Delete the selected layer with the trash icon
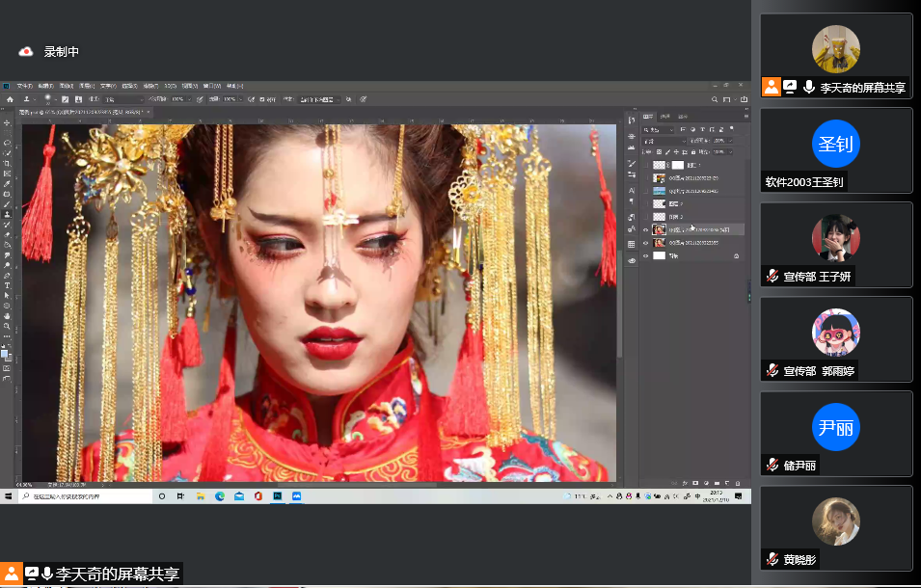921x588 pixels. [738, 483]
